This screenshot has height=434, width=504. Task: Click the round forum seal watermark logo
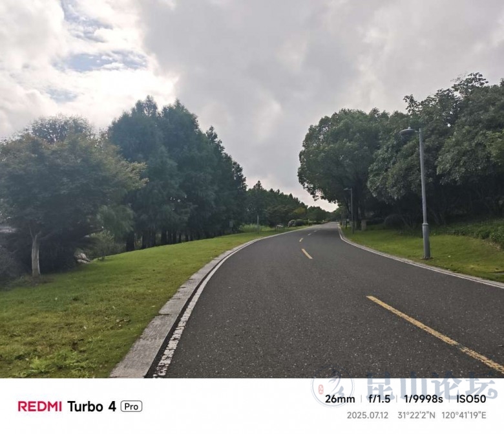click(x=332, y=387)
